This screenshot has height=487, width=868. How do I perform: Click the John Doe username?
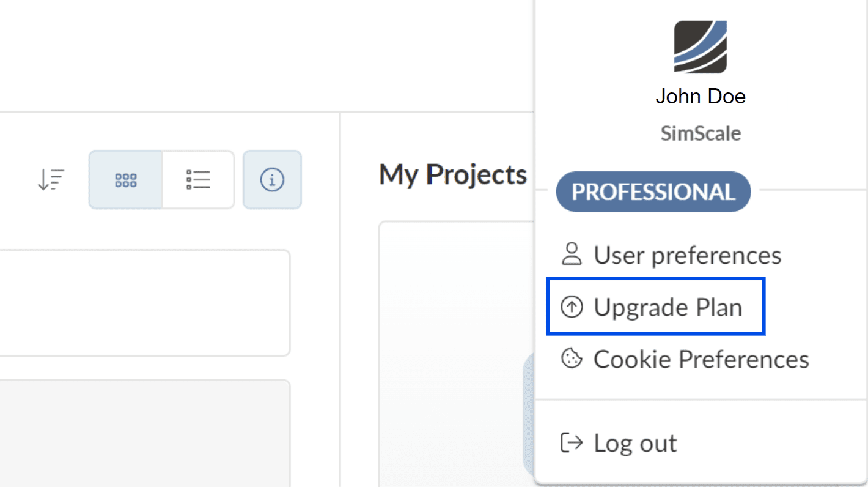coord(701,96)
